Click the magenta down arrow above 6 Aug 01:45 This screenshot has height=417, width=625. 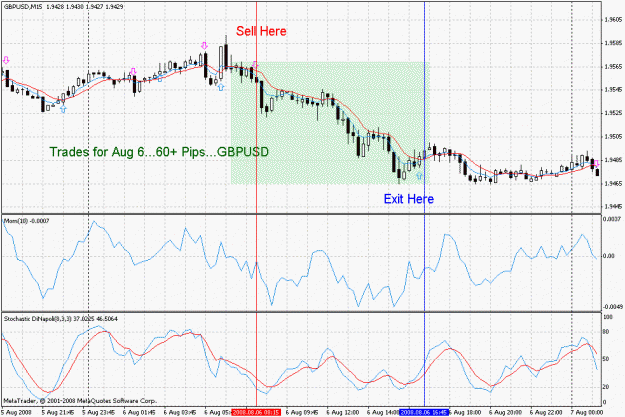[134, 71]
